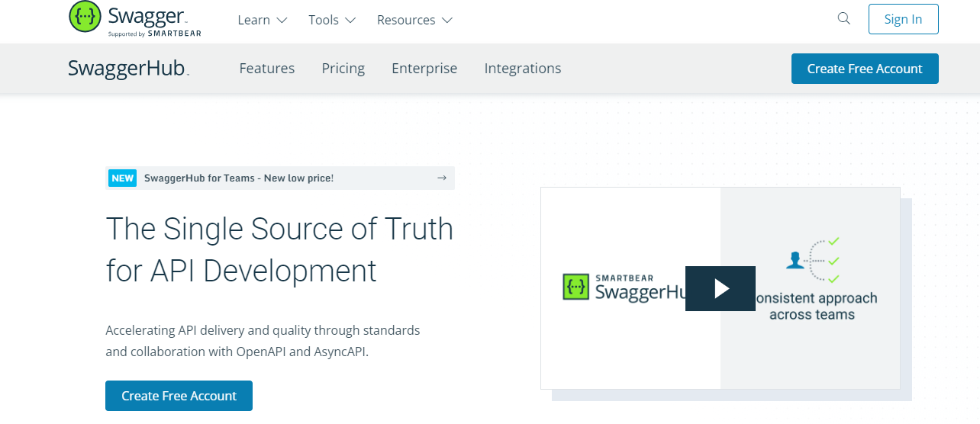The height and width of the screenshot is (424, 980).
Task: Click the NEW badge in the banner
Action: click(x=122, y=178)
